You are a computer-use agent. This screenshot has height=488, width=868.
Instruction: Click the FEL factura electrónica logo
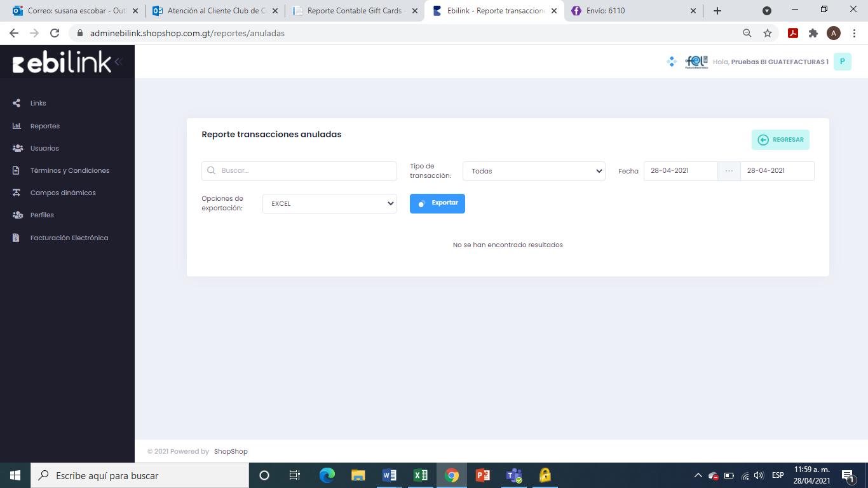pyautogui.click(x=696, y=62)
